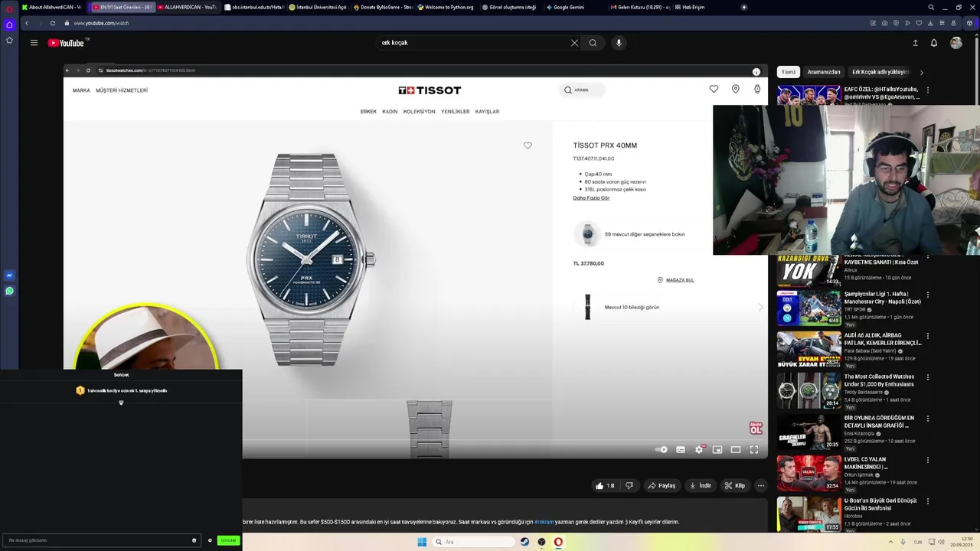Enter full screen on the video
980x551 pixels.
pos(754,450)
